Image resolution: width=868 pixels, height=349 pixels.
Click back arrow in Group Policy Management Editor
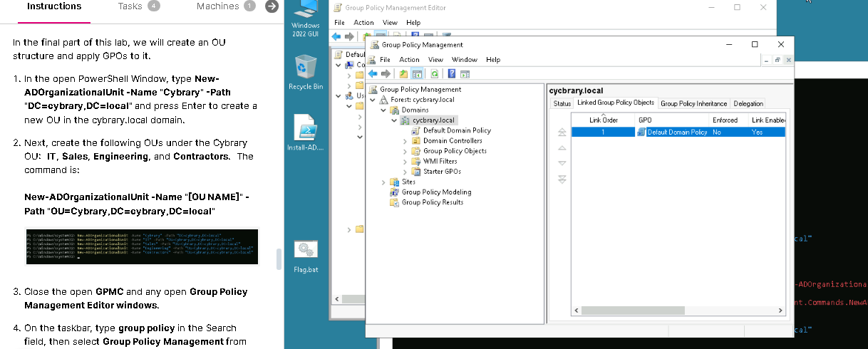pos(336,36)
